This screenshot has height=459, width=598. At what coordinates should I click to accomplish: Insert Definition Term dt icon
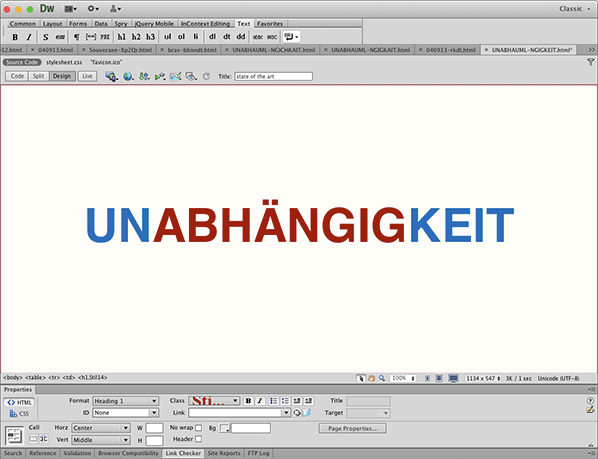click(x=227, y=37)
